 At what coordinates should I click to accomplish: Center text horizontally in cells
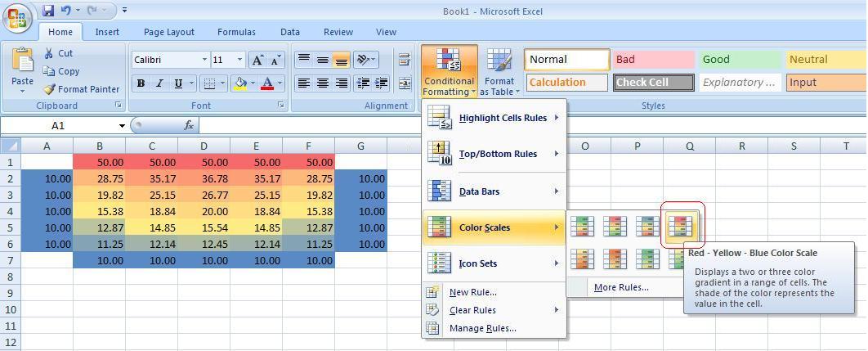coord(323,83)
